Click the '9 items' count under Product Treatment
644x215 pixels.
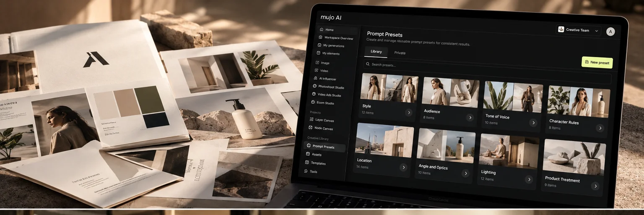pyautogui.click(x=551, y=185)
